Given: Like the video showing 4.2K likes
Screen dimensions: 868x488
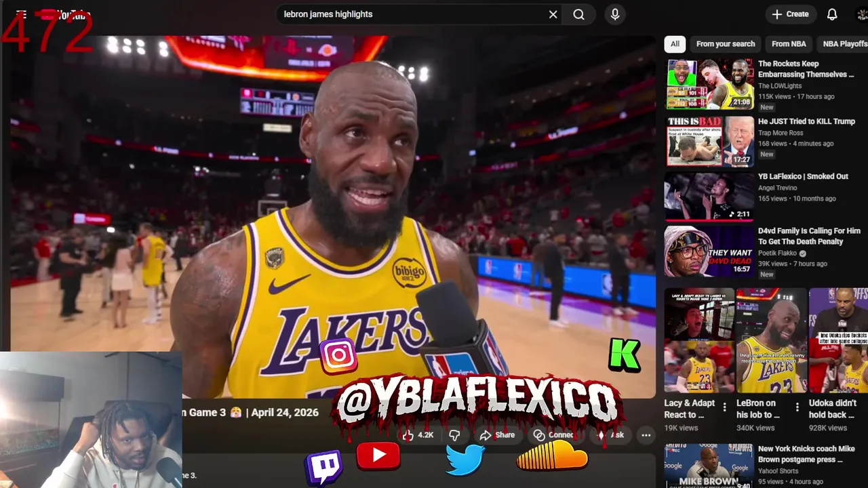Looking at the screenshot, I should [x=418, y=435].
